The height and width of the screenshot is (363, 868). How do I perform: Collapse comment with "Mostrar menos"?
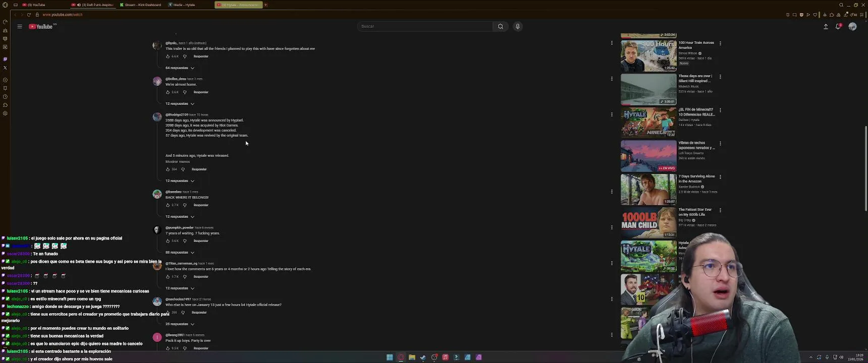tap(178, 162)
